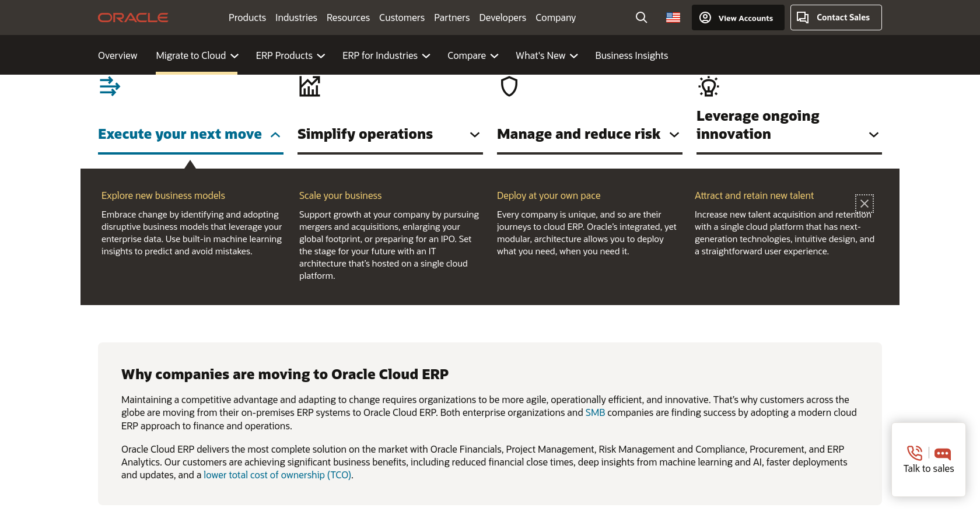Click the chat bubble icon in Talk to sales
Image resolution: width=980 pixels, height=511 pixels.
(943, 454)
